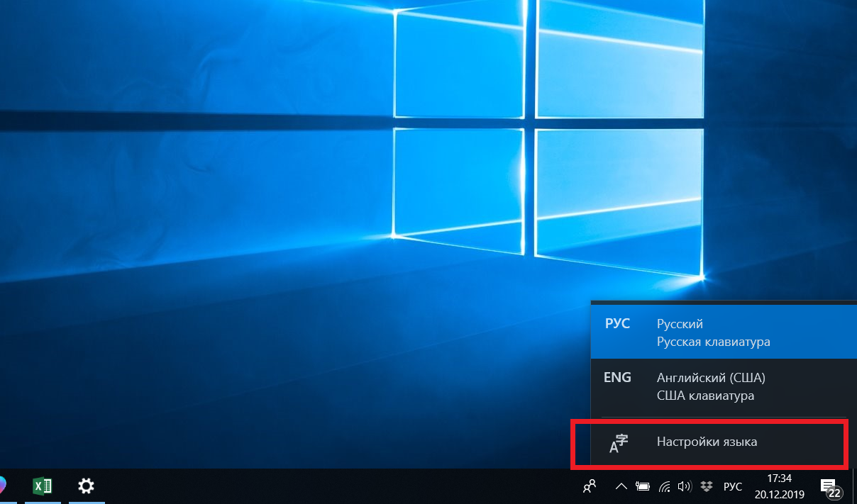Open the Wi-Fi network tray icon

(665, 487)
